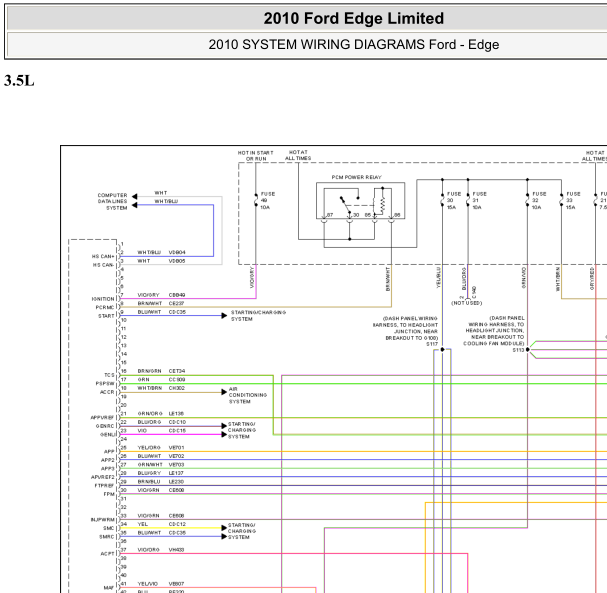Click the fuse 49 symbol
Image resolution: width=607 pixels, height=593 pixels.
click(256, 200)
